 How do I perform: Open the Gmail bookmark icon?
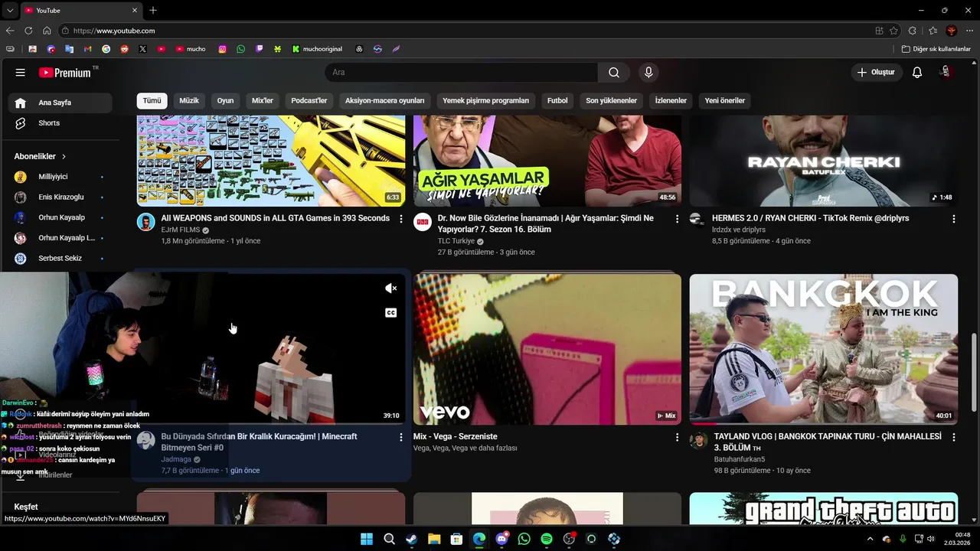pos(88,49)
